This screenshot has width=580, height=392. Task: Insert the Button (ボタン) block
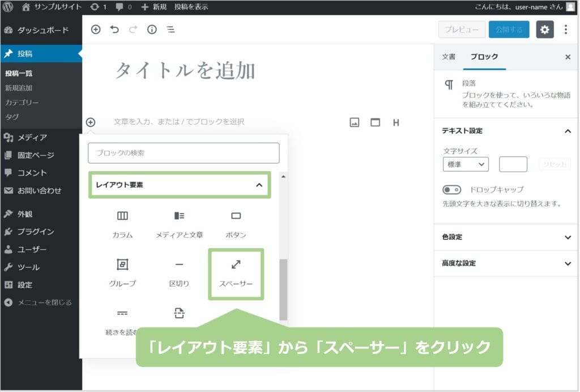tap(236, 224)
